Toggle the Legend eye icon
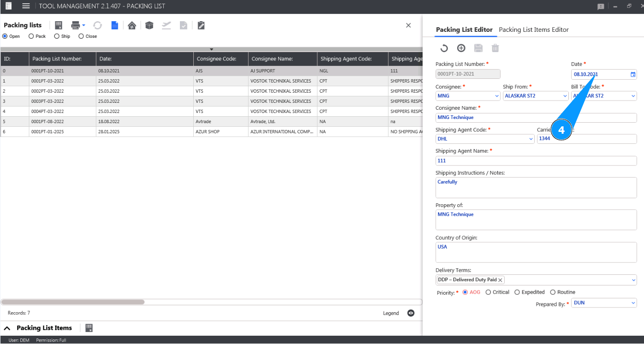Image resolution: width=644 pixels, height=344 pixels. 411,313
